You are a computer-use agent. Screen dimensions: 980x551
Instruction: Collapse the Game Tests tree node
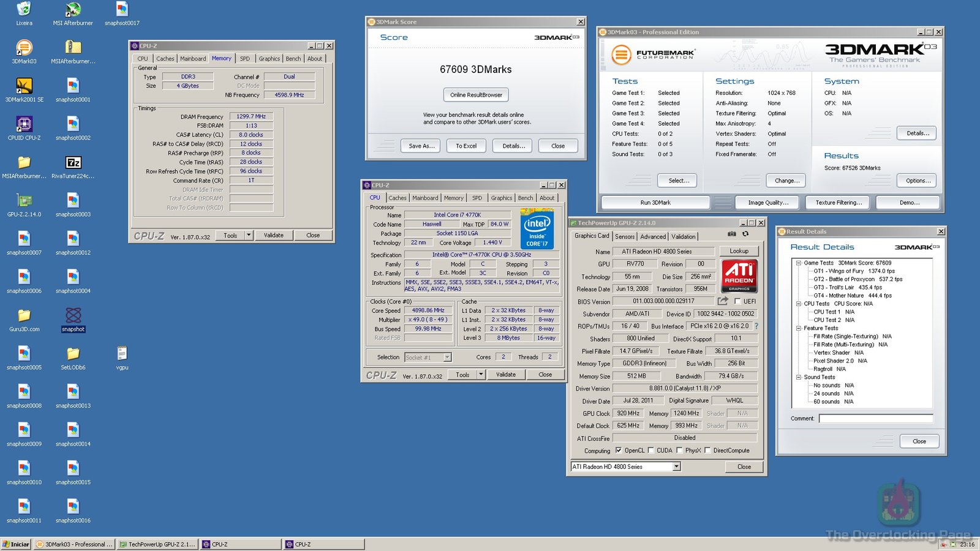point(799,263)
